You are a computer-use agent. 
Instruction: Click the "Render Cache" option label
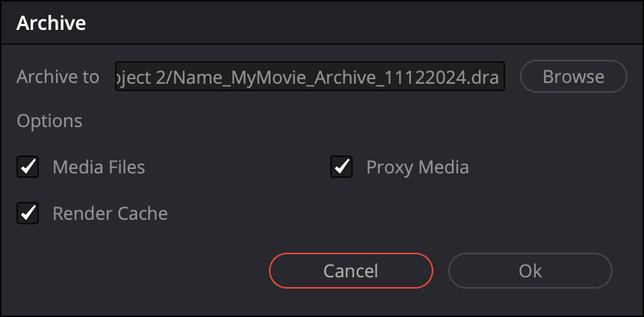[110, 214]
